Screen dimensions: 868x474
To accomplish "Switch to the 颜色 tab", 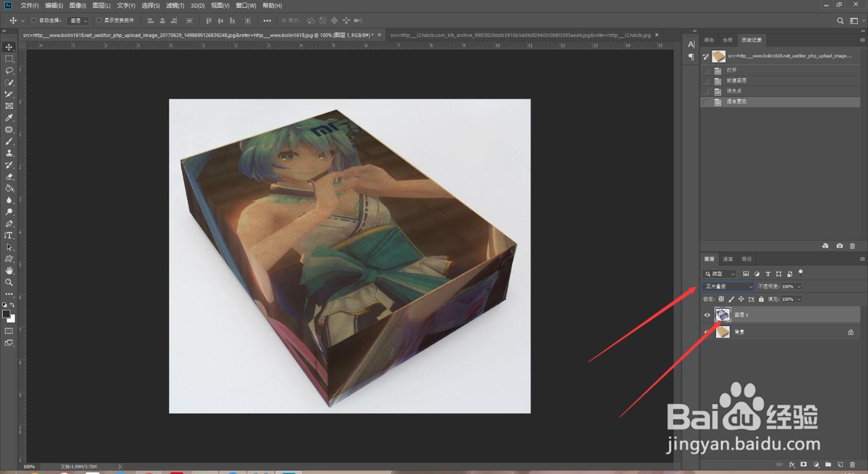I will (x=709, y=40).
